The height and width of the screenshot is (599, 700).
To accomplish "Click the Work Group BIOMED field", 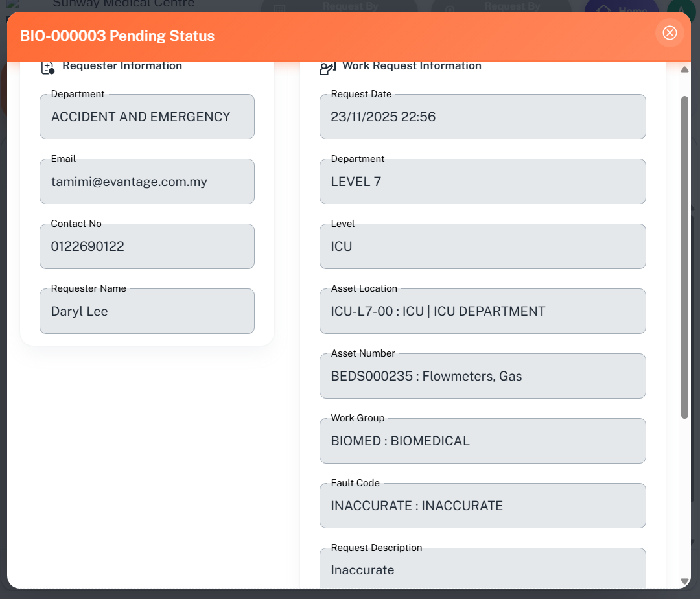I will pyautogui.click(x=482, y=441).
